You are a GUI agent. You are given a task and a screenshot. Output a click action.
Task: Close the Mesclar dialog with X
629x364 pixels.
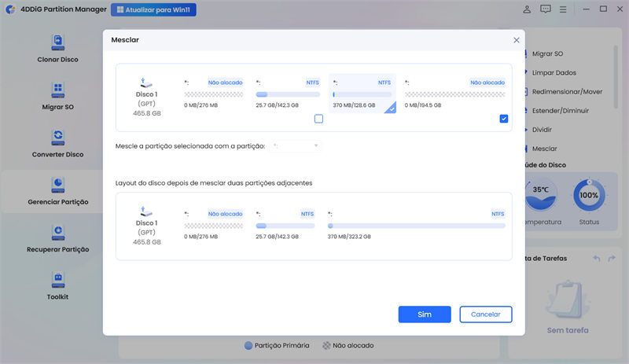coord(517,39)
